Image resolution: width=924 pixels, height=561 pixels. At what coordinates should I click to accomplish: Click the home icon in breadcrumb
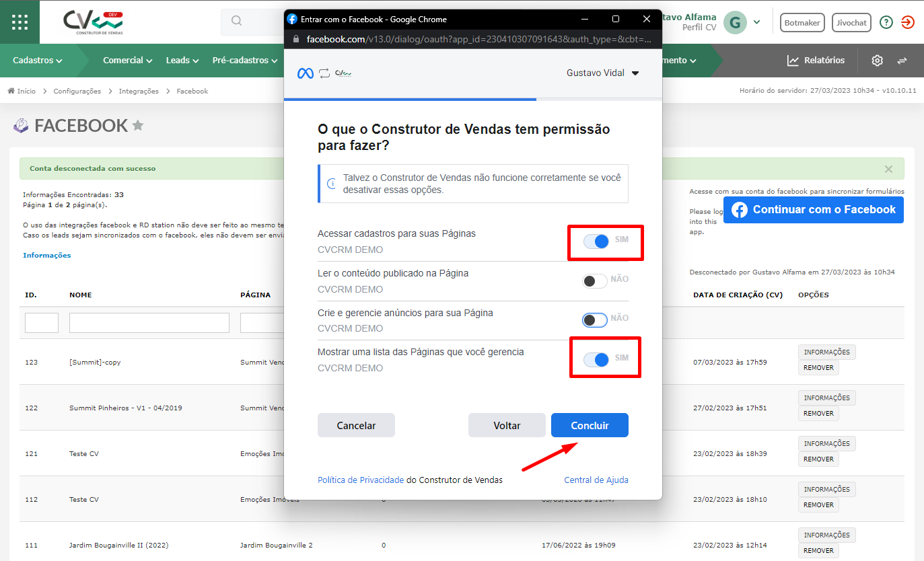click(x=11, y=91)
